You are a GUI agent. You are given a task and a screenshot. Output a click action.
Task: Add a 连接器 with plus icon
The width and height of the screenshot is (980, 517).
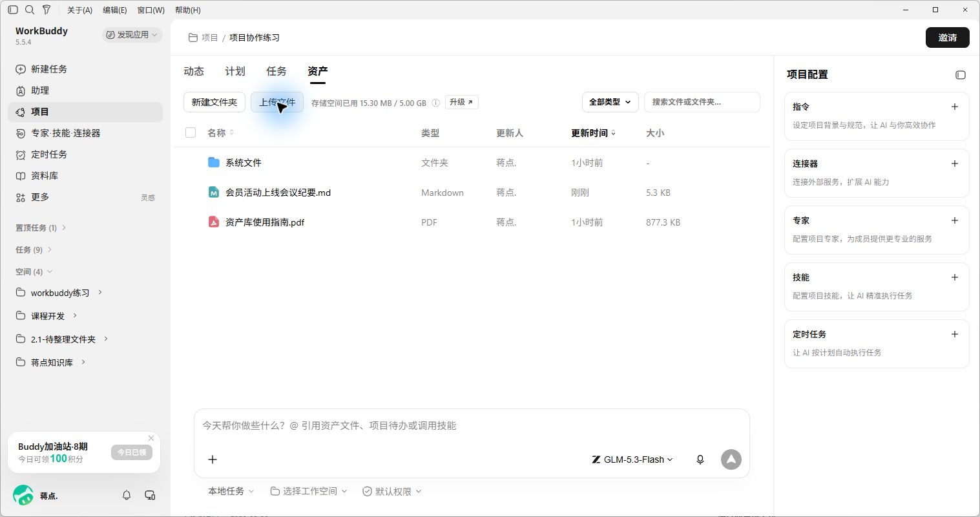pos(955,164)
